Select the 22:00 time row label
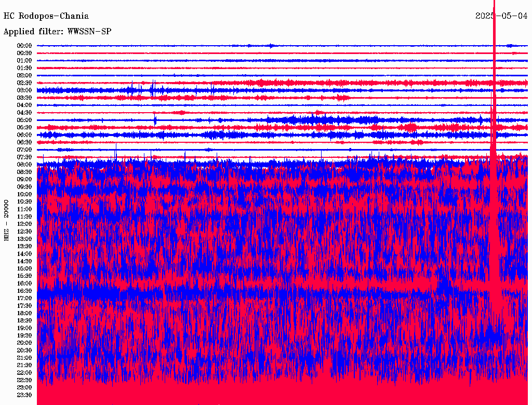The width and height of the screenshot is (532, 405). 24,373
